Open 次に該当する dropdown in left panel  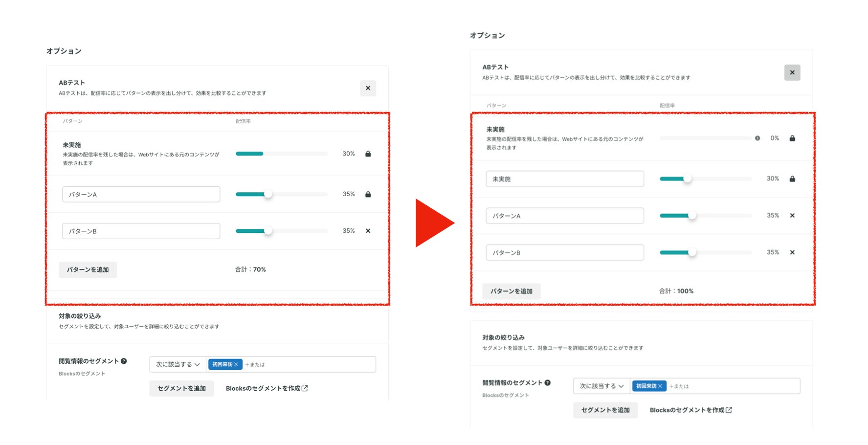click(x=178, y=364)
